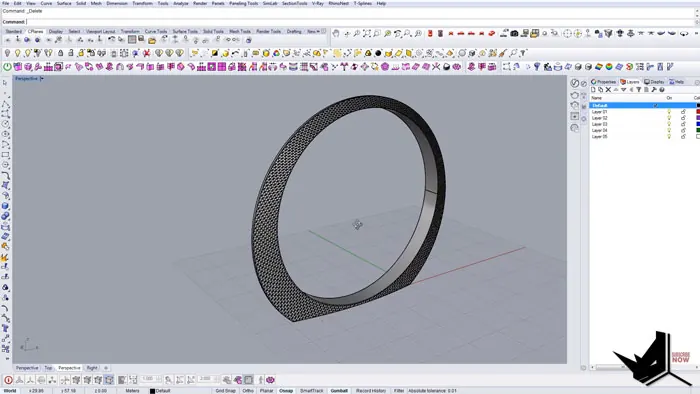This screenshot has height=394, width=700.
Task: Click the New Layer icon in the Layers panel
Action: [x=593, y=90]
